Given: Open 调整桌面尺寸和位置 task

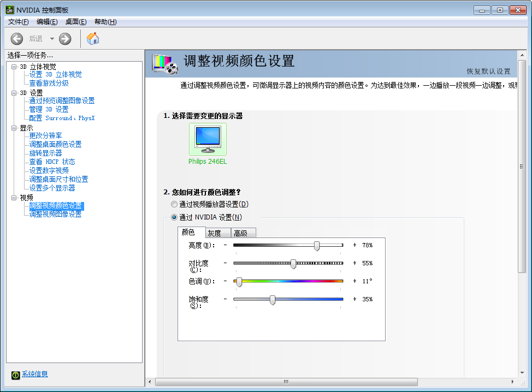Looking at the screenshot, I should (58, 179).
